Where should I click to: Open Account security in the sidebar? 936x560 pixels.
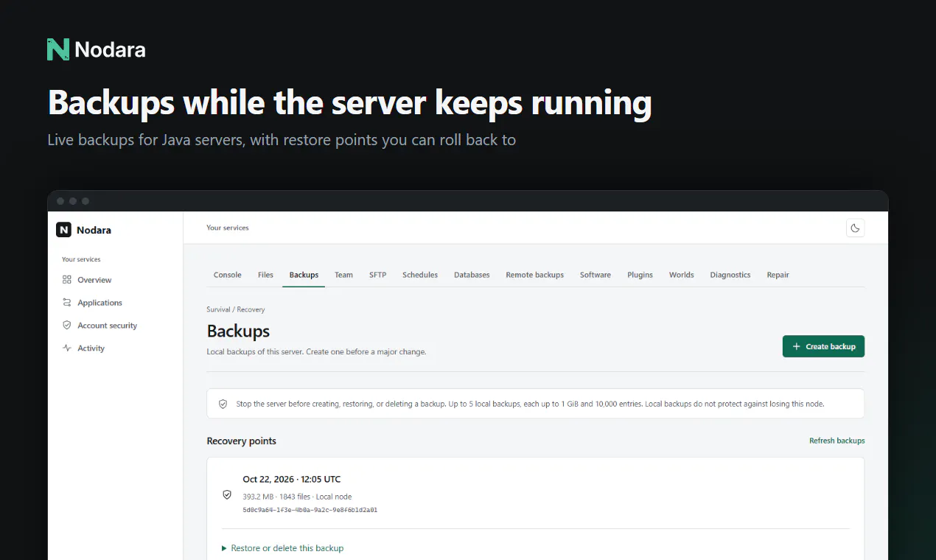(x=107, y=326)
